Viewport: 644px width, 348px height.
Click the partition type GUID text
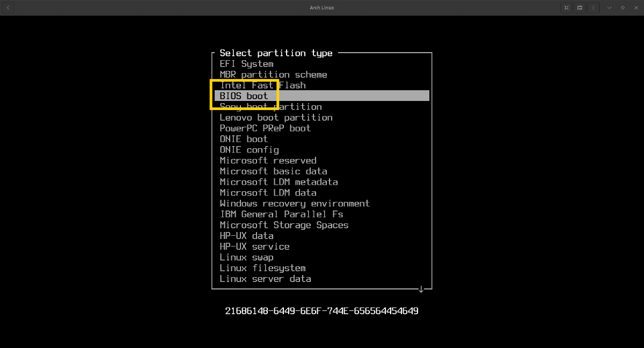321,311
